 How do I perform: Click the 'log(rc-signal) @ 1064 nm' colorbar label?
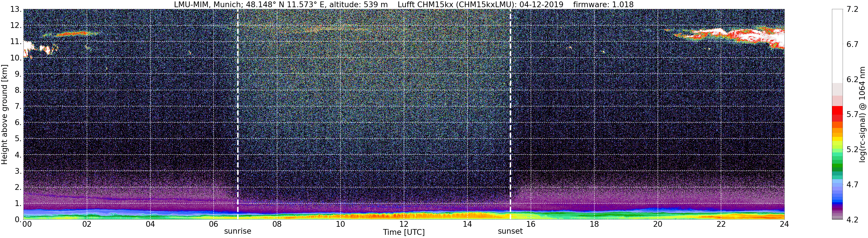coord(863,114)
